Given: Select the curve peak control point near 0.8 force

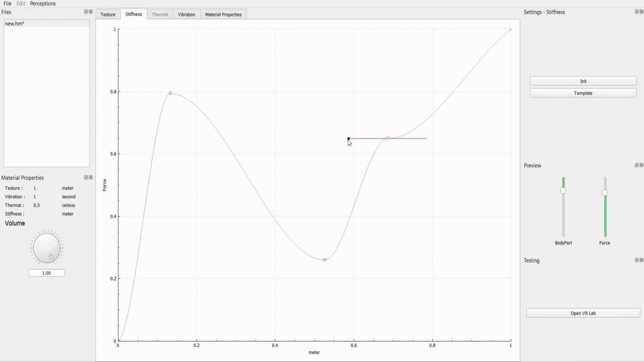Looking at the screenshot, I should coord(170,93).
